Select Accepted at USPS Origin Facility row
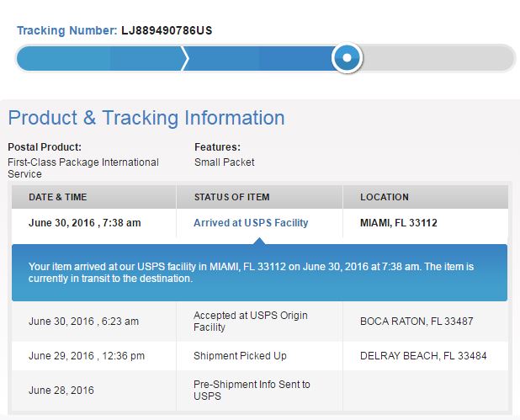This screenshot has width=520, height=420. pyautogui.click(x=251, y=321)
